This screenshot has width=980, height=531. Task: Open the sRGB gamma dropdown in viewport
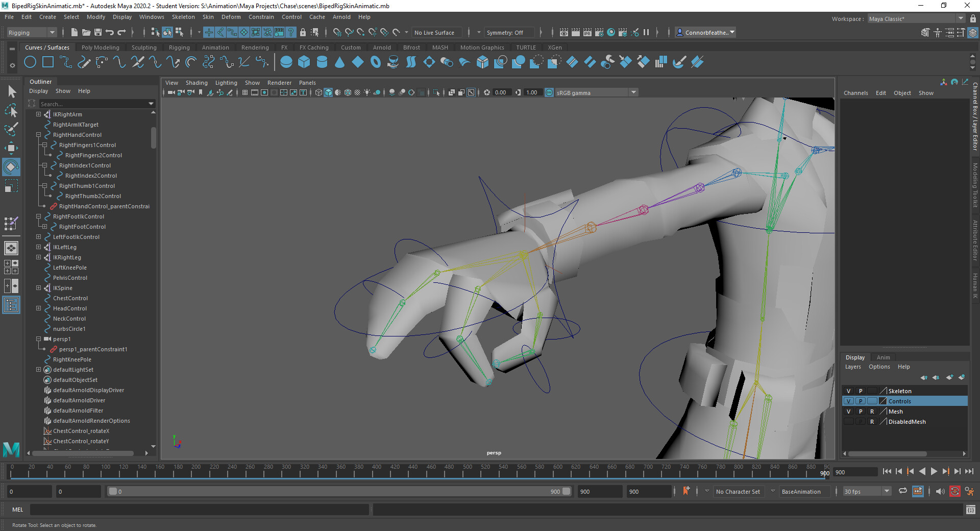point(633,92)
